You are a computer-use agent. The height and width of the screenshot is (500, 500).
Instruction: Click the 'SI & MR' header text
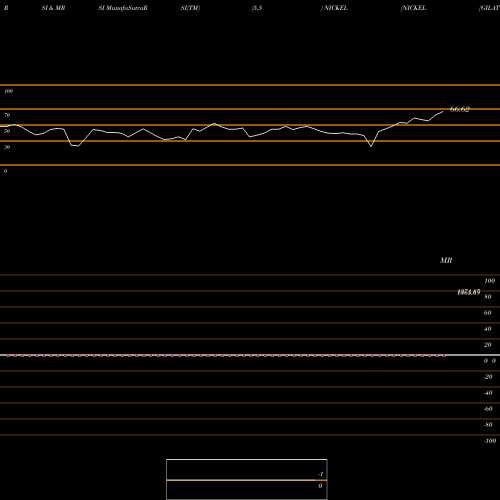[x=53, y=8]
